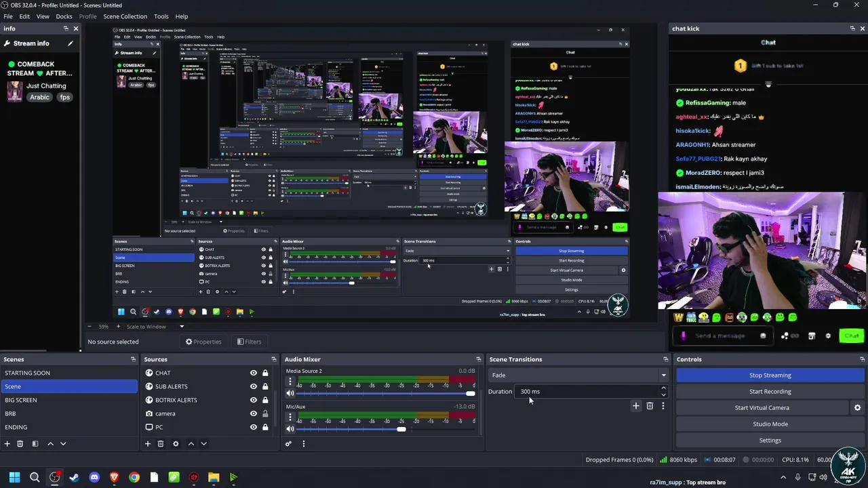This screenshot has height=488, width=868.
Task: Open Chrome from Windows taskbar
Action: pos(134,477)
